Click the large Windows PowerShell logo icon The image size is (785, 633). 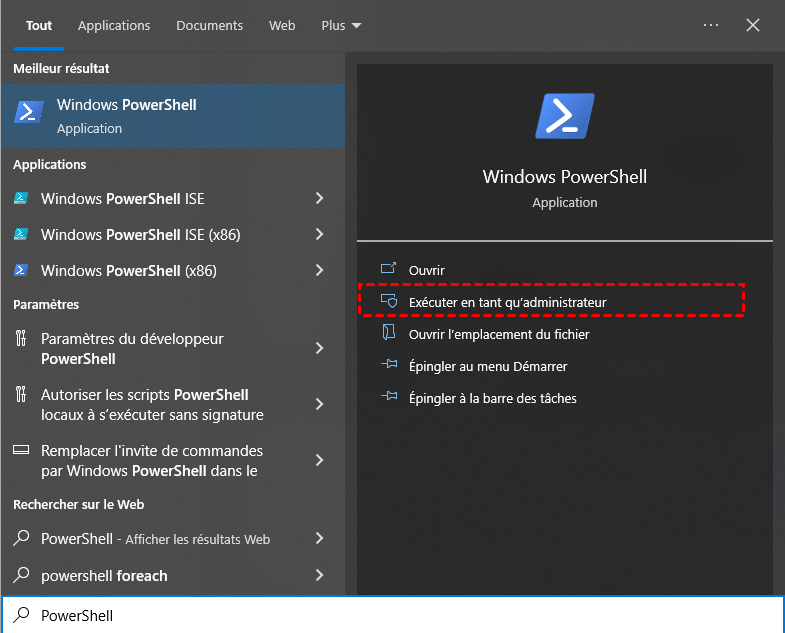coord(565,116)
